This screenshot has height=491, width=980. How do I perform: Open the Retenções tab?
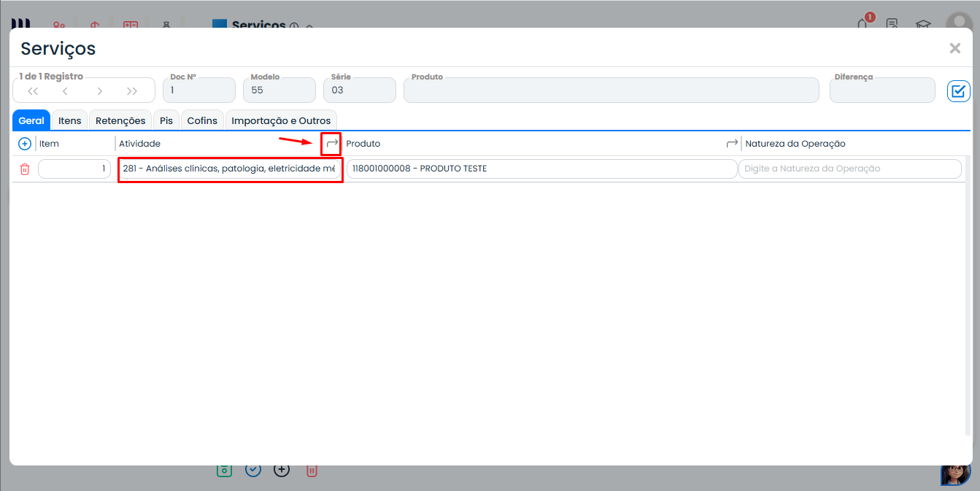[121, 120]
